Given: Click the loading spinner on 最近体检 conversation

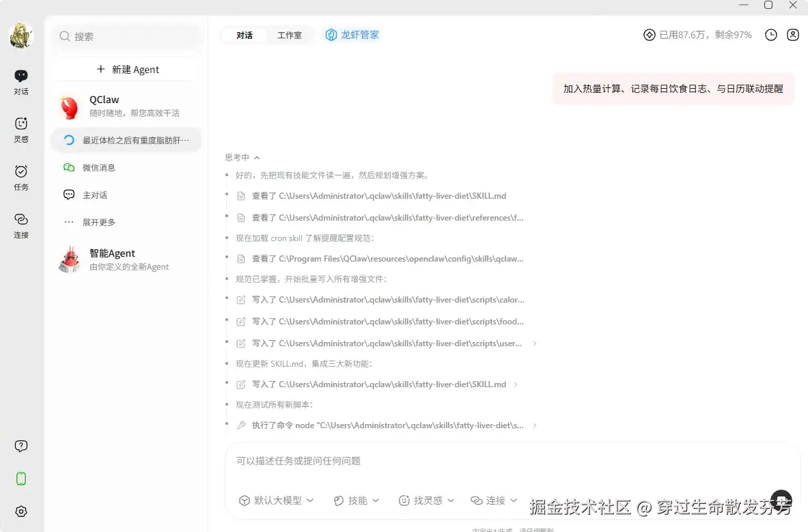Looking at the screenshot, I should [x=68, y=140].
